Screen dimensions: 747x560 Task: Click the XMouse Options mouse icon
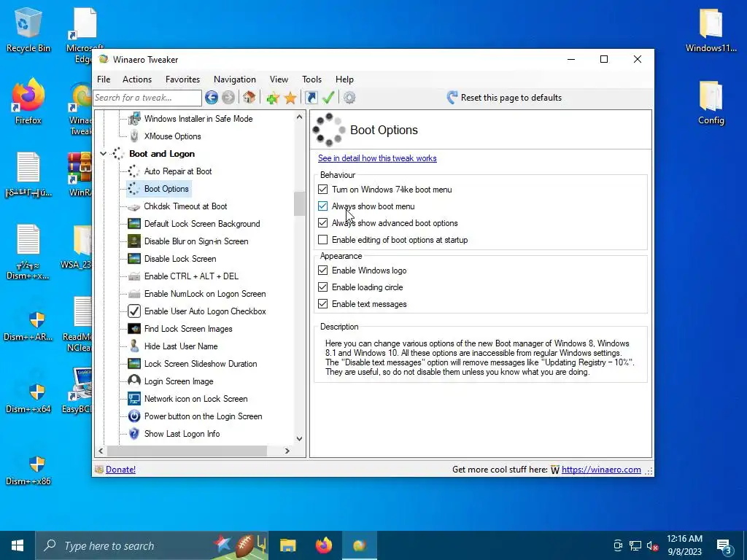click(x=134, y=136)
